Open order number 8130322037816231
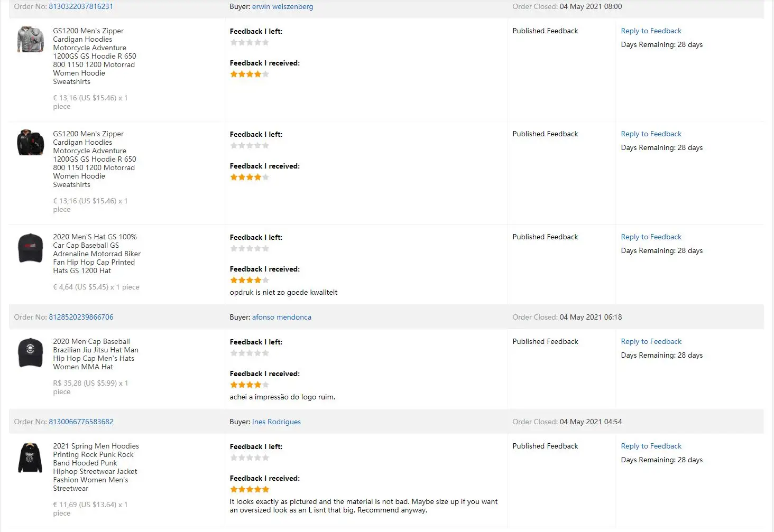 [81, 6]
